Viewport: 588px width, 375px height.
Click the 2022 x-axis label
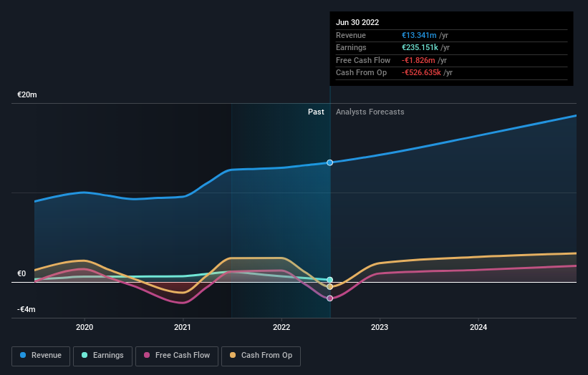click(x=281, y=327)
